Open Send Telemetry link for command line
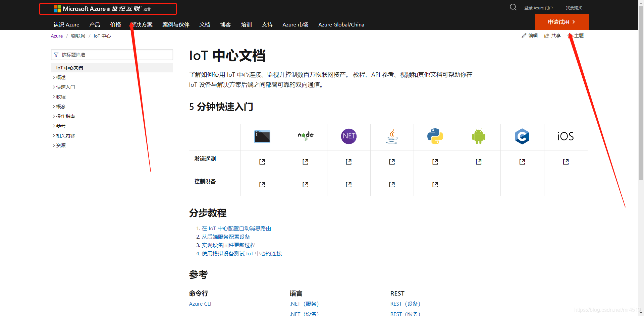Image resolution: width=644 pixels, height=316 pixels. point(262,162)
